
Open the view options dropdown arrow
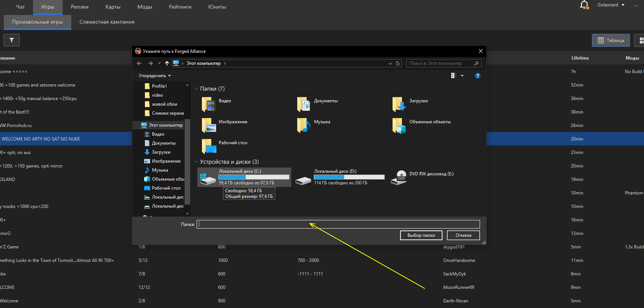click(462, 76)
